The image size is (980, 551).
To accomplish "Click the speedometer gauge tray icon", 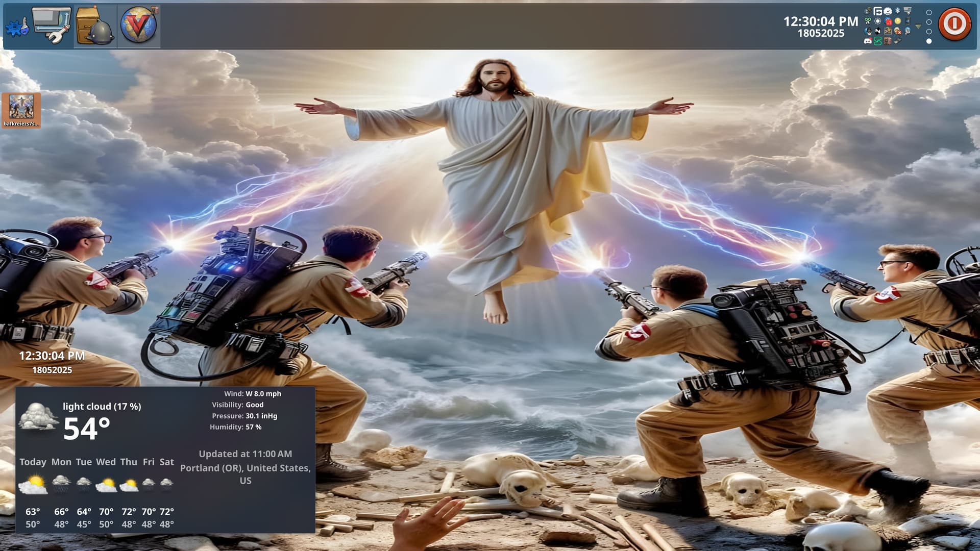I will point(888,11).
